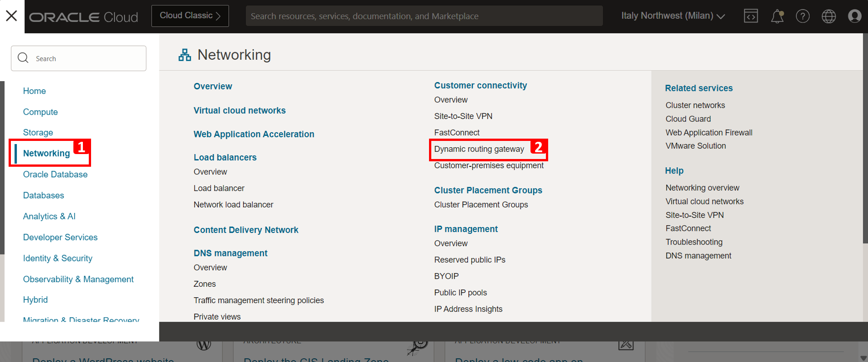Open the Public IP pools link
The width and height of the screenshot is (868, 362).
460,292
